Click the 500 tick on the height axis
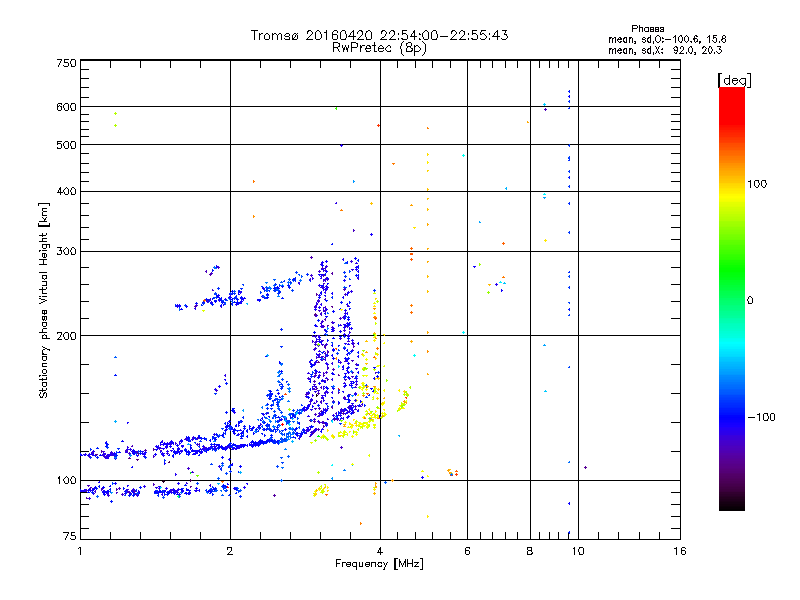Image resolution: width=800 pixels, height=600 pixels. 66,145
